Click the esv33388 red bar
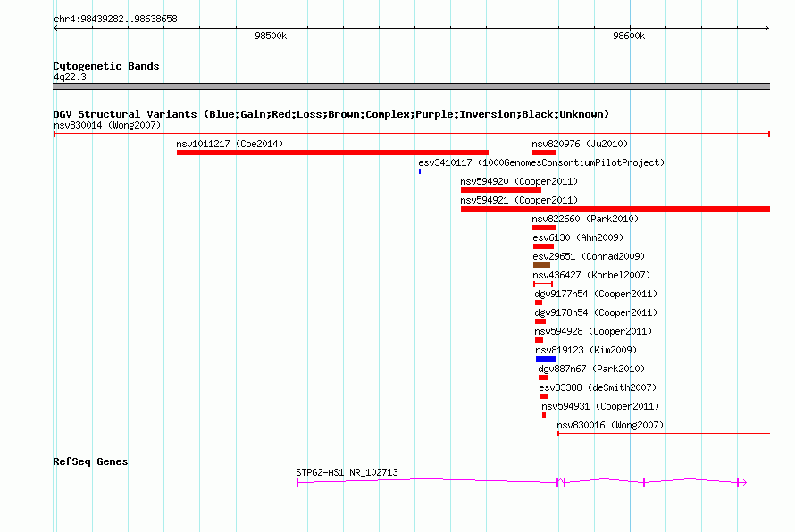This screenshot has height=532, width=795. [543, 396]
